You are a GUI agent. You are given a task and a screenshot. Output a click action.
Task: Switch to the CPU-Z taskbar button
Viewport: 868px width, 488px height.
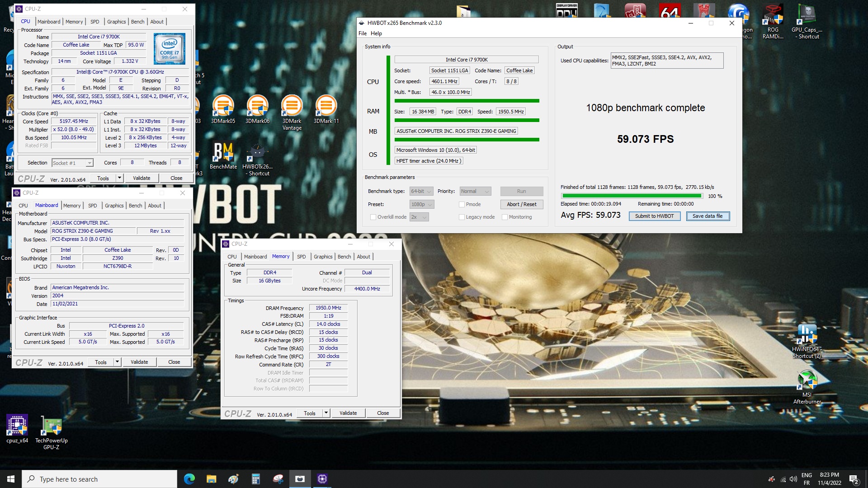(x=322, y=479)
